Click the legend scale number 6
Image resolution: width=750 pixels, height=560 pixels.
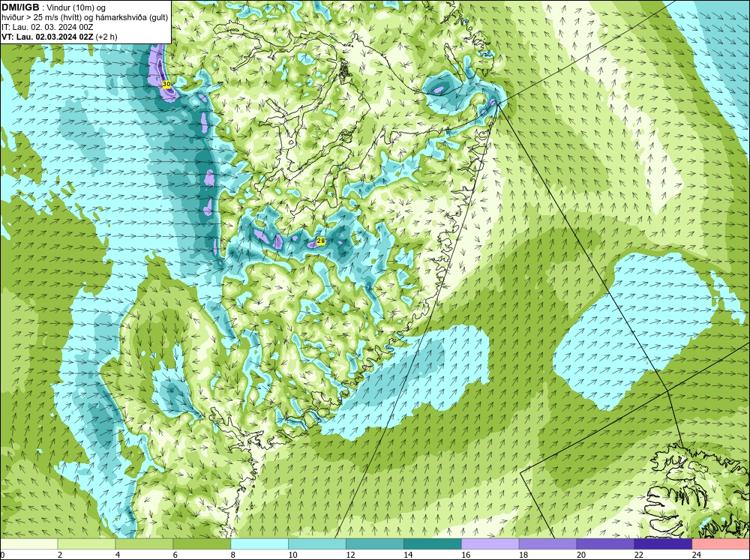(175, 555)
